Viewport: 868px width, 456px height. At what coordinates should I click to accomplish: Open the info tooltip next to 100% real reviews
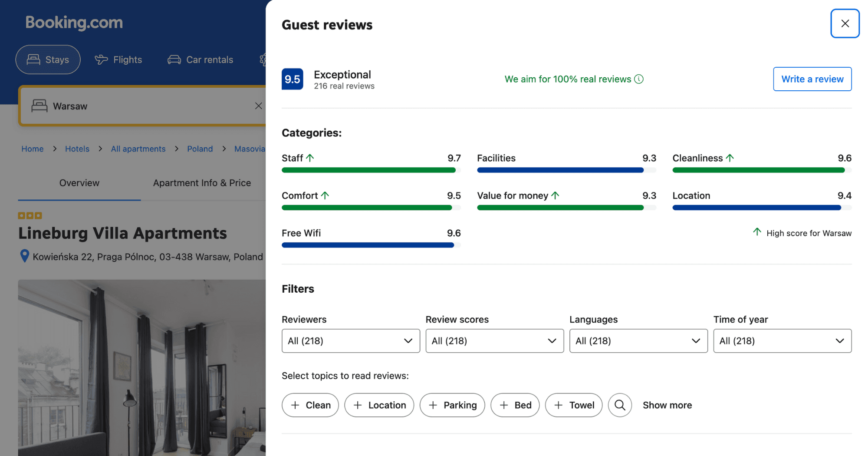pos(638,79)
